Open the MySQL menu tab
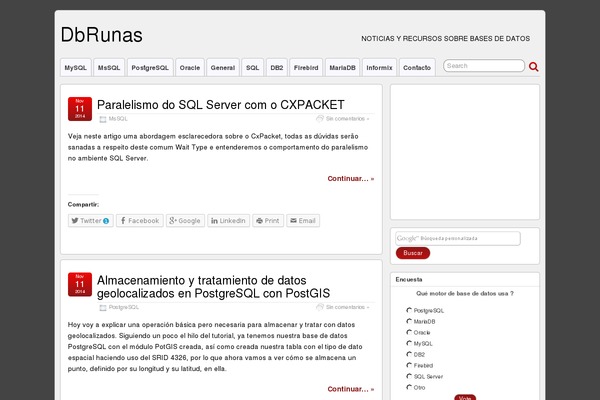 coord(75,67)
